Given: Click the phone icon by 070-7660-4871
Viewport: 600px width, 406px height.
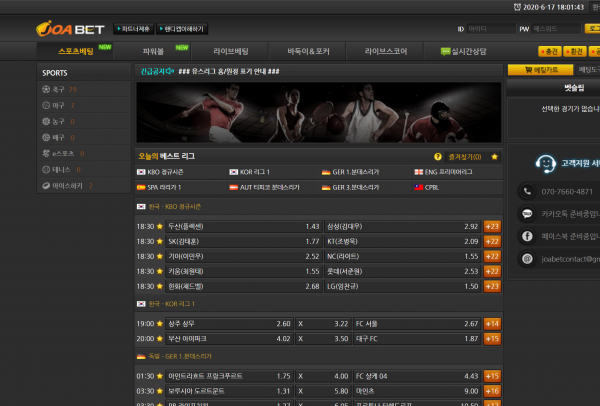Looking at the screenshot, I should point(527,191).
